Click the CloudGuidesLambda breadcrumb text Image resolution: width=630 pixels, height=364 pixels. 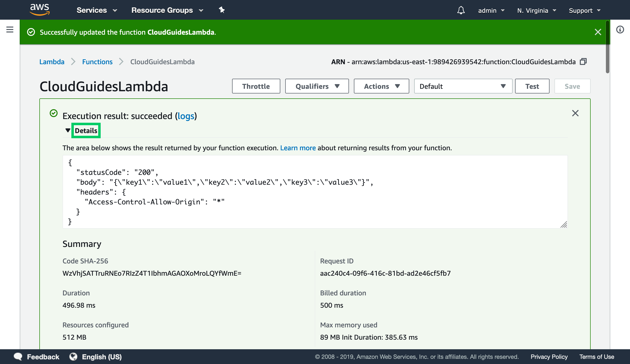point(162,61)
